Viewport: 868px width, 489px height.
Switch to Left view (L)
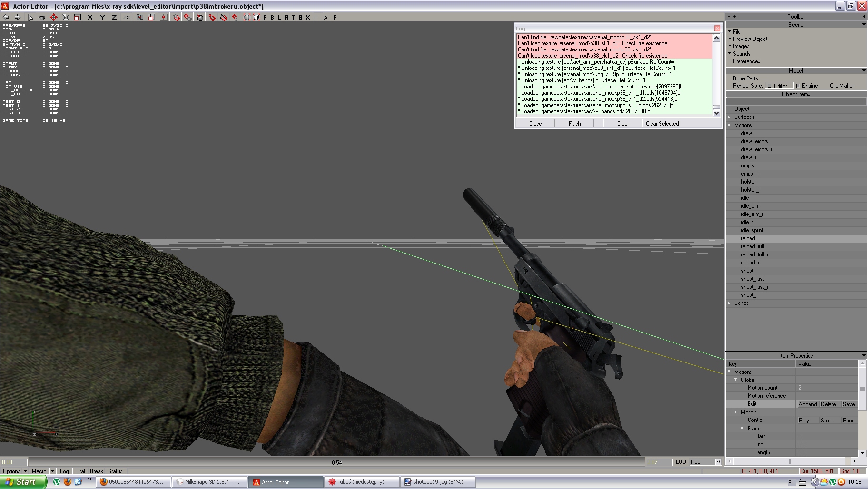279,17
